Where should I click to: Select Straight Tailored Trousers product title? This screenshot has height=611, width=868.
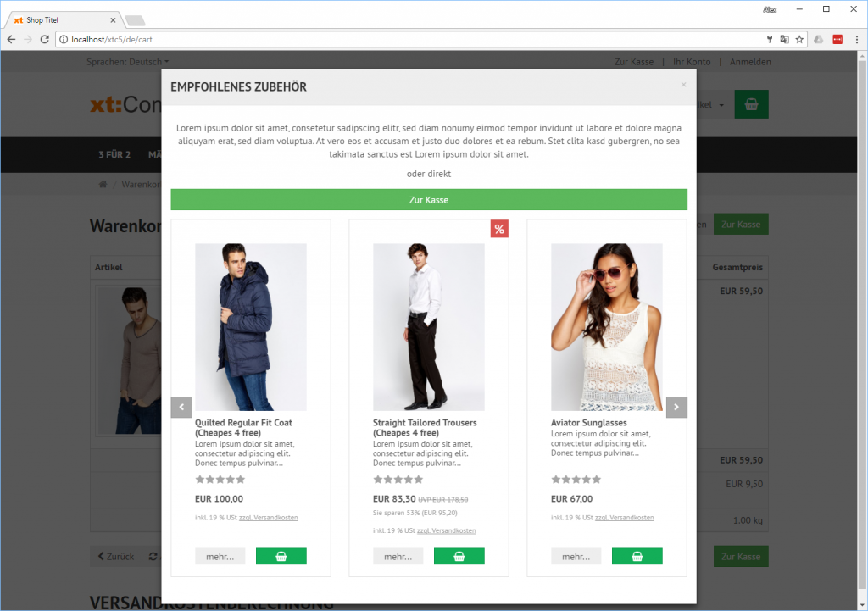coord(425,427)
